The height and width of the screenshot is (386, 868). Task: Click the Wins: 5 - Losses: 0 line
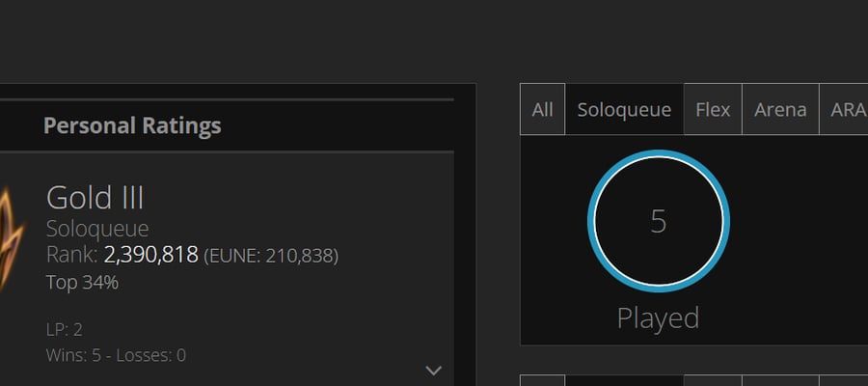pyautogui.click(x=117, y=355)
